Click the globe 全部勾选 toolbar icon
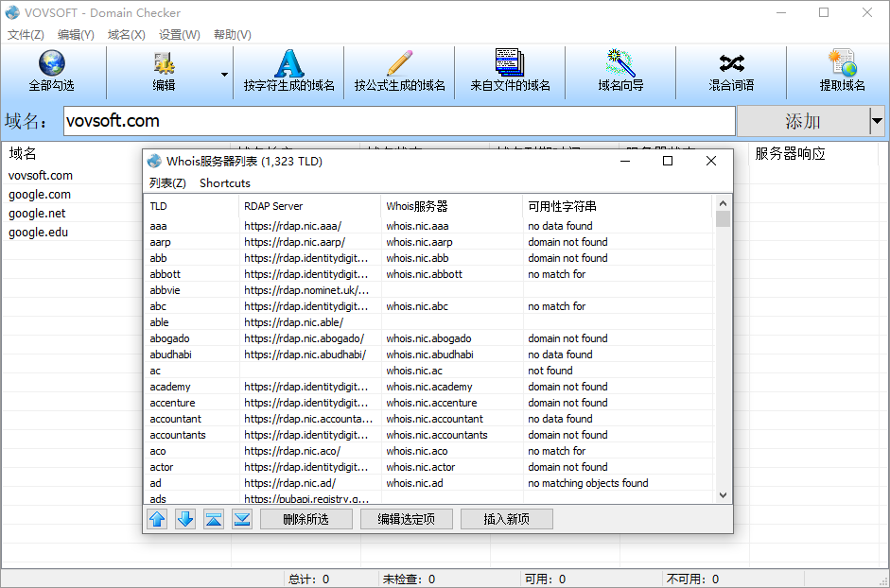Screen dimensions: 890x588 [x=52, y=63]
